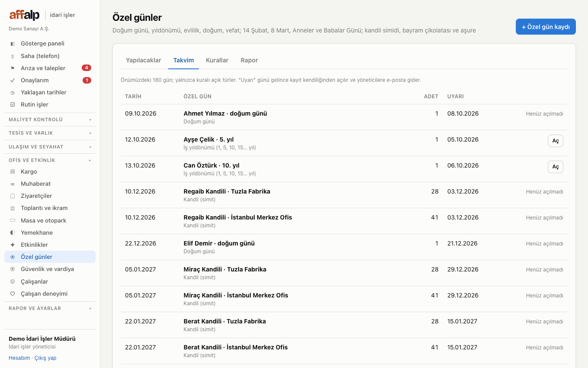Click Aç for Ayşe Çelik 5. yıl

pyautogui.click(x=556, y=141)
